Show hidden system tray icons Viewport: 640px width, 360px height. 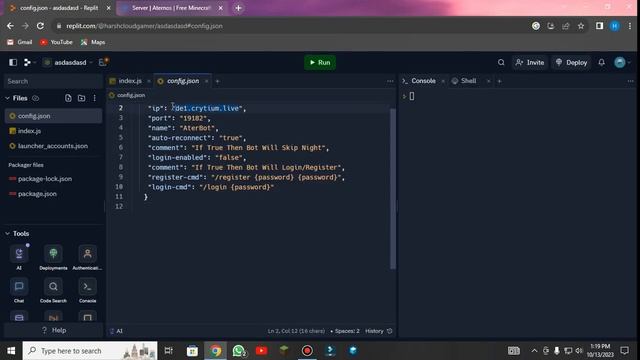(534, 351)
